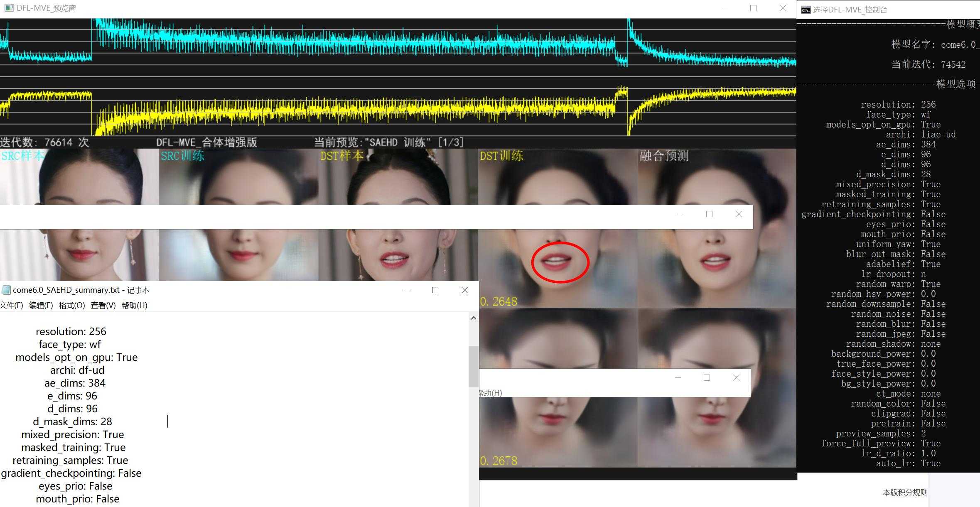Open the 查看(V) menu in Notepad
This screenshot has width=980, height=507.
coord(103,305)
